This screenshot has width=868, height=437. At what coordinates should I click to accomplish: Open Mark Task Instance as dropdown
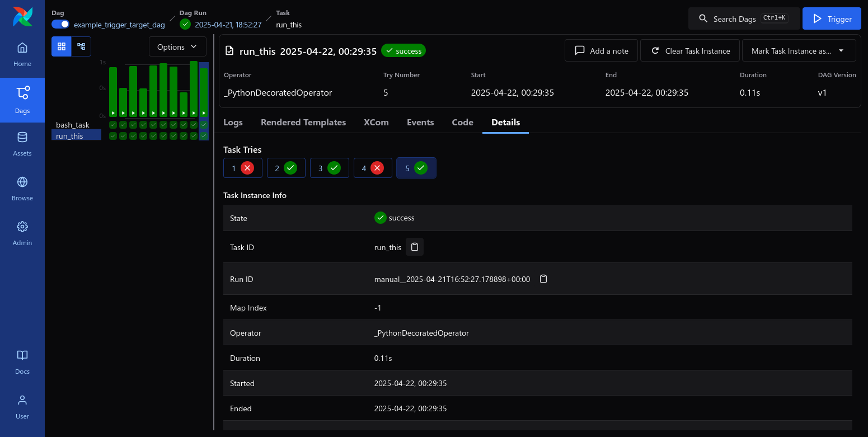tap(799, 50)
